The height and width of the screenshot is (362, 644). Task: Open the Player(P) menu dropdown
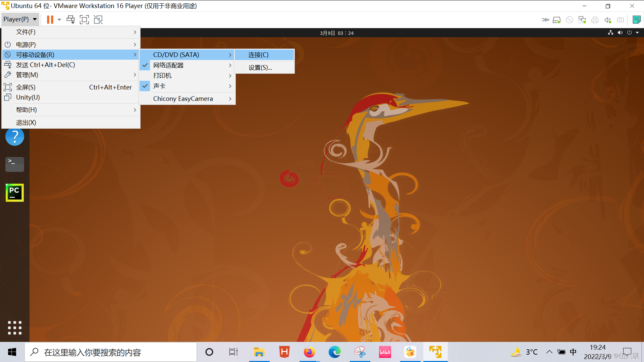[x=20, y=19]
